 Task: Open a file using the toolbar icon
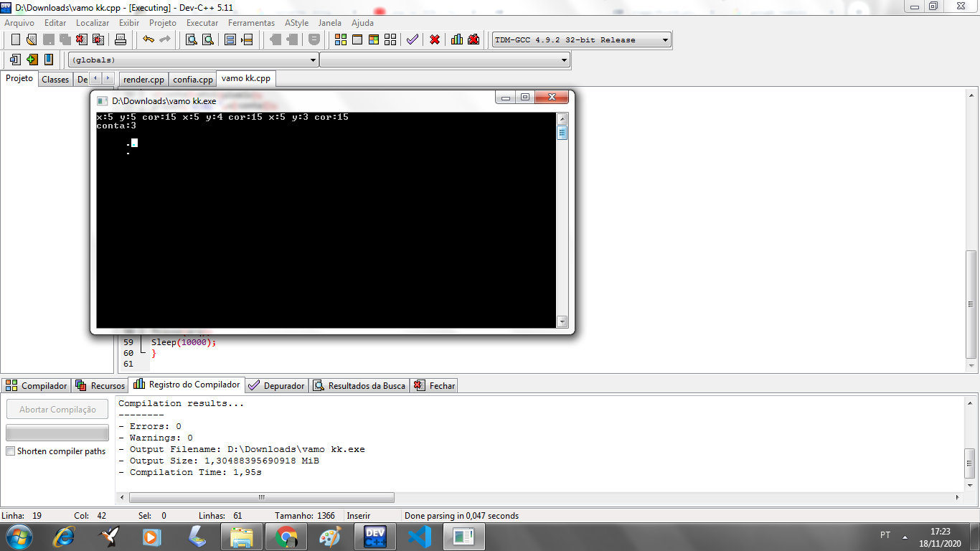point(32,39)
